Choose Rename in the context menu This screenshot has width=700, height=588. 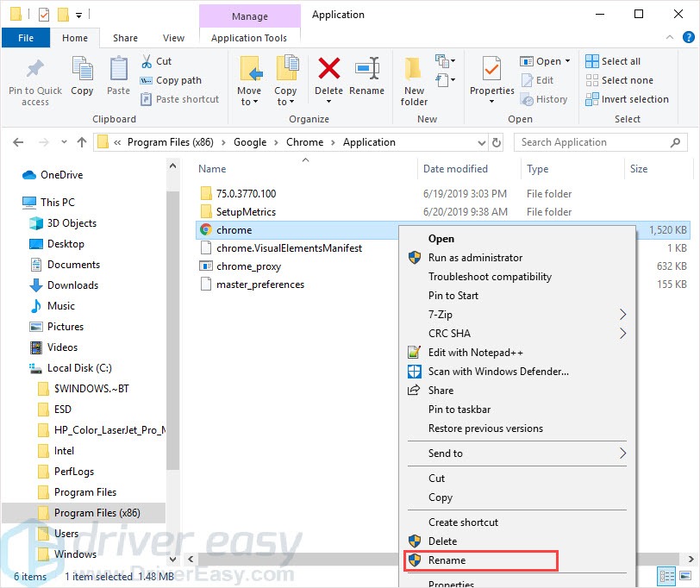[517, 560]
